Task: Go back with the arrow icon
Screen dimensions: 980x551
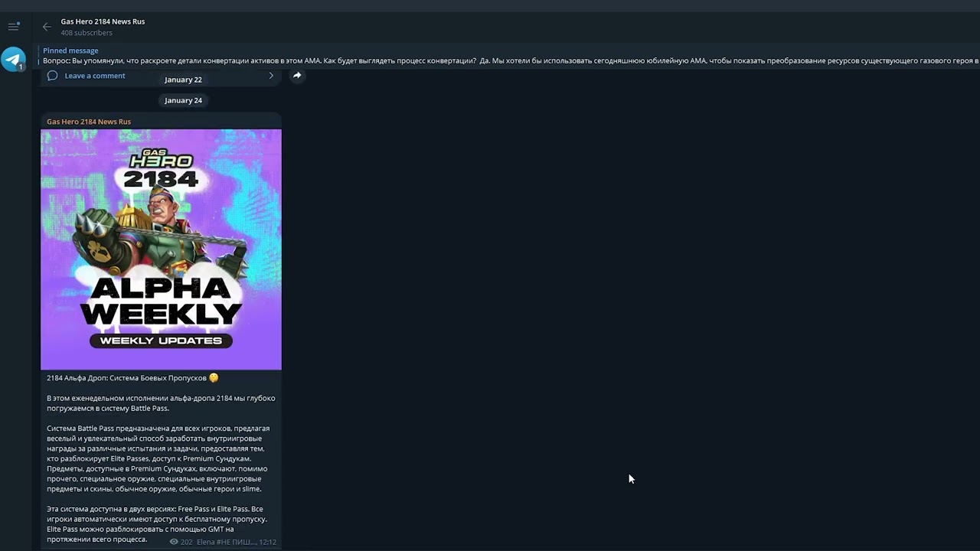Action: 47,27
